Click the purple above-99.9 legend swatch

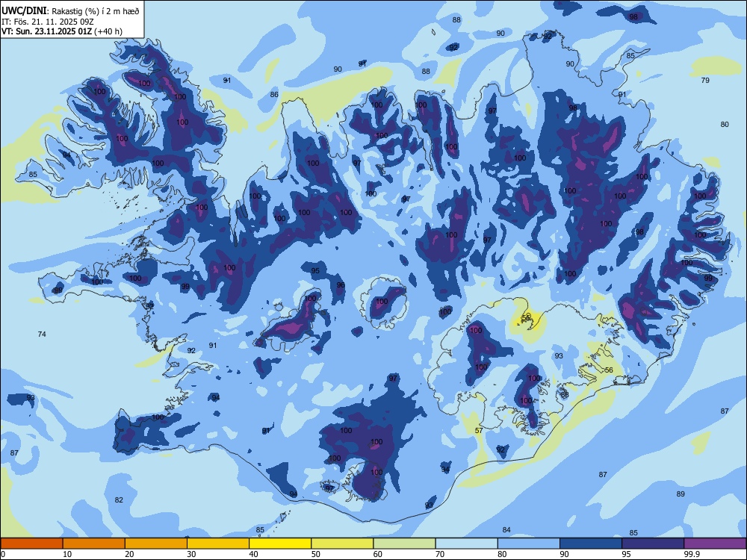[x=715, y=544]
